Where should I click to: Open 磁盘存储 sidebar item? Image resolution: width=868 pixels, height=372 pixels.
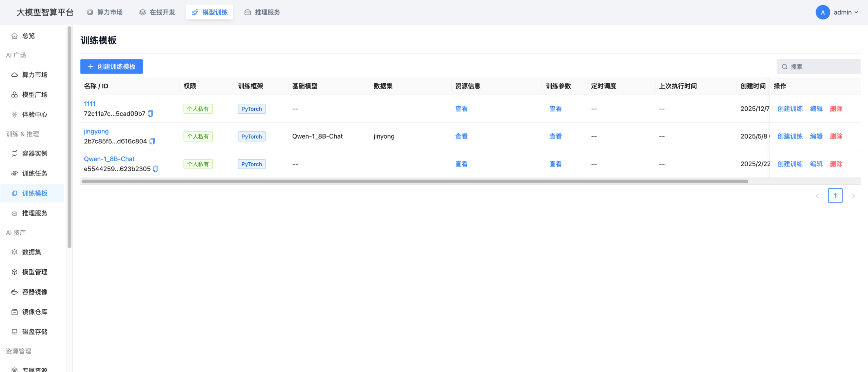pyautogui.click(x=35, y=332)
